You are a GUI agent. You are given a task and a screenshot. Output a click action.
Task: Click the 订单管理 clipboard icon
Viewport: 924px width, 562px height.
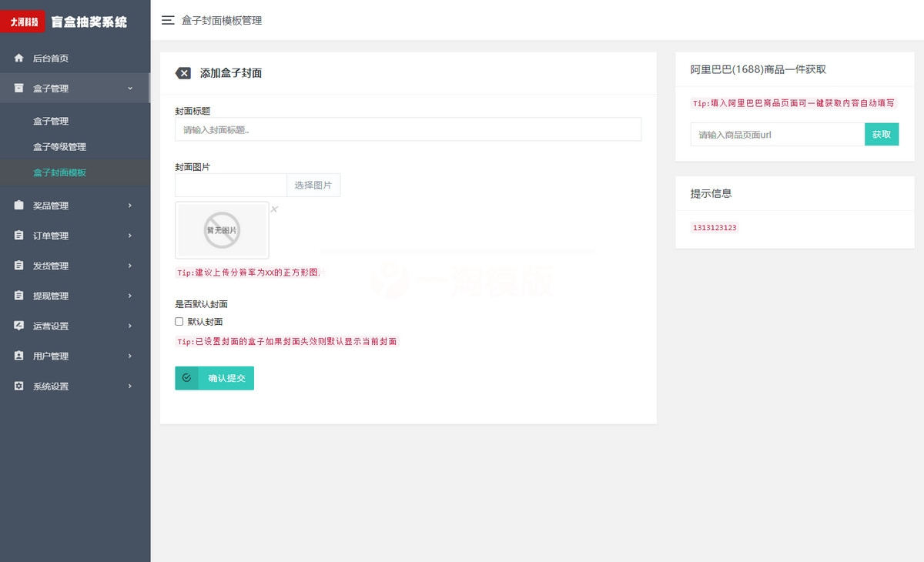click(x=18, y=236)
